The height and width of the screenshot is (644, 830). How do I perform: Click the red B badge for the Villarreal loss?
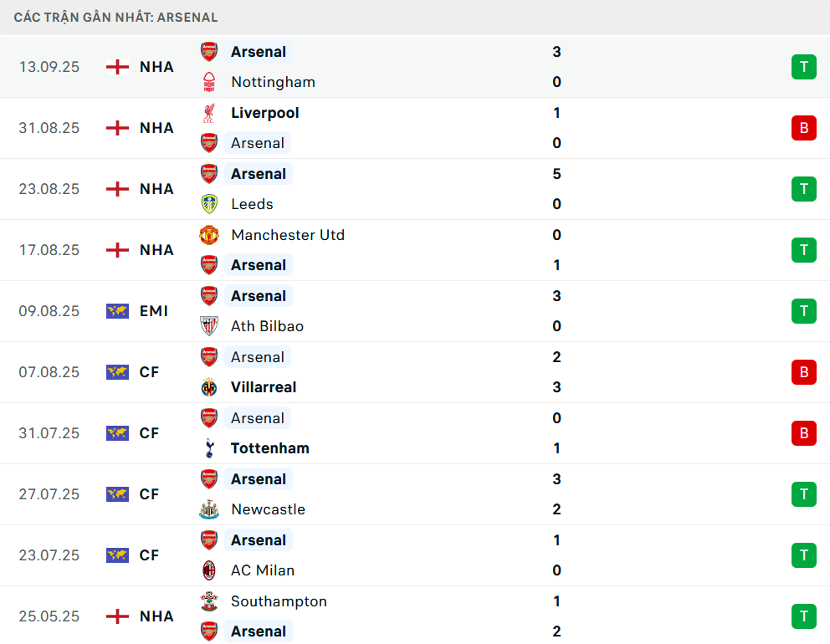click(803, 372)
